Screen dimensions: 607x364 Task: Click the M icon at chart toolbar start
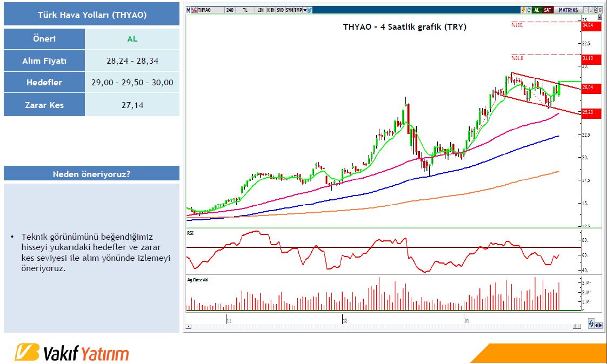[188, 10]
